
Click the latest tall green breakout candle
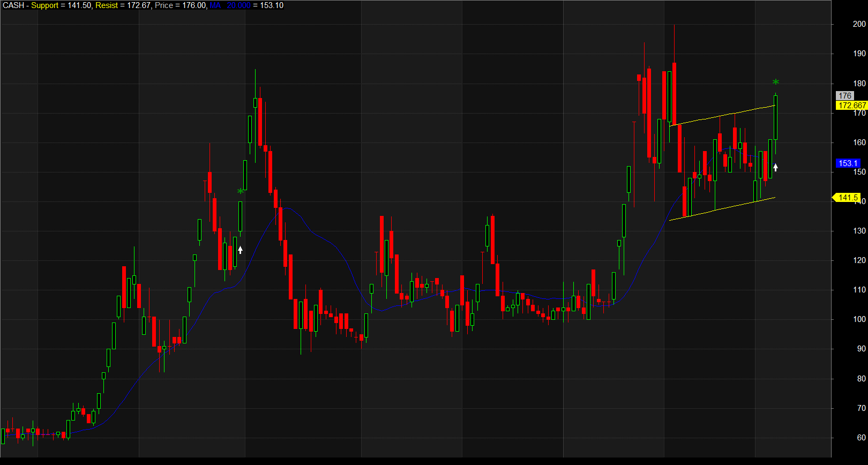[x=775, y=117]
